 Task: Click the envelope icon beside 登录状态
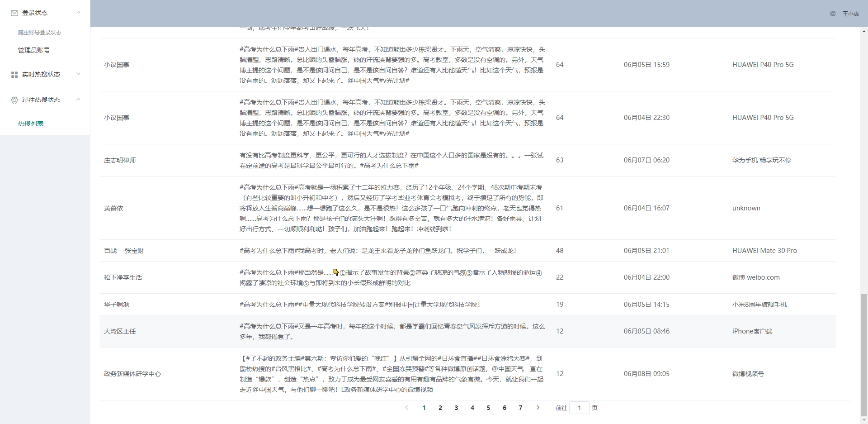pyautogui.click(x=14, y=13)
